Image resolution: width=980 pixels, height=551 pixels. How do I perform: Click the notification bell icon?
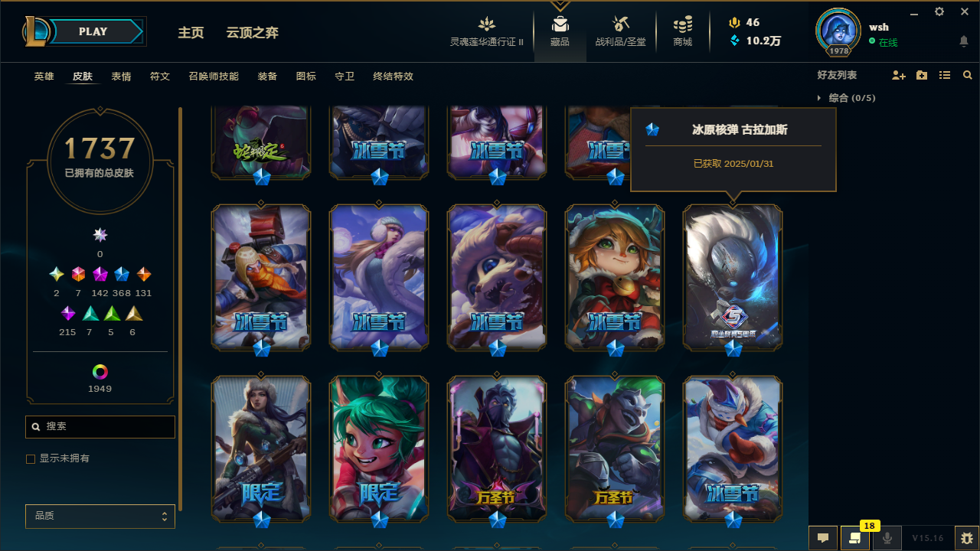coord(964,41)
